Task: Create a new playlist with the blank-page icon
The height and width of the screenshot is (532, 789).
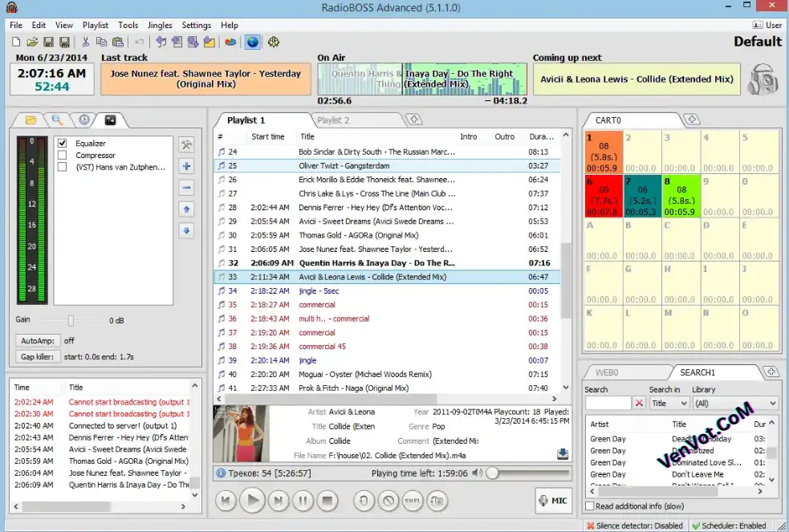Action: [x=16, y=43]
